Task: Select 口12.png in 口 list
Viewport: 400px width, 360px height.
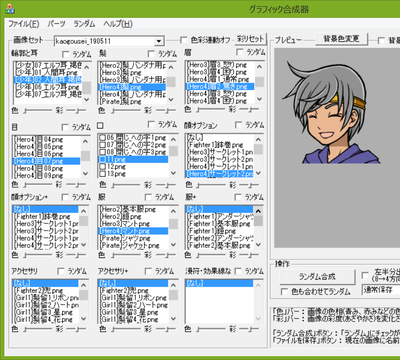Action: click(133, 166)
